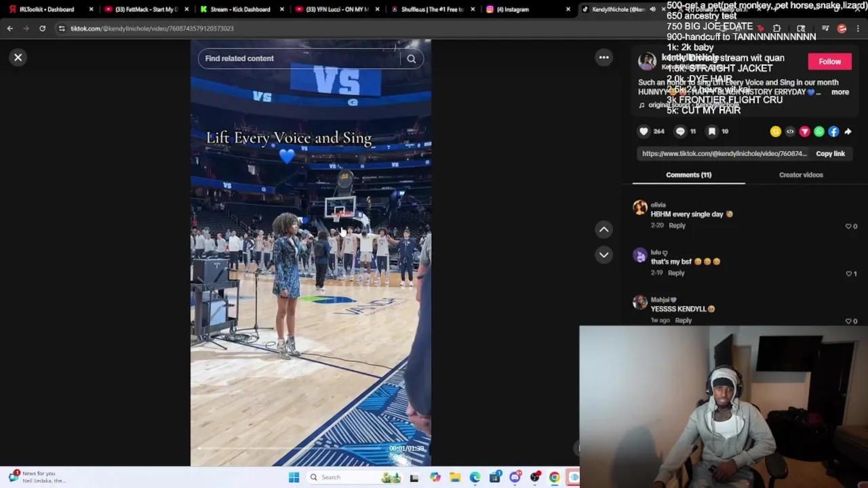Switch to the Shuffle.us browser tab
868x488 pixels.
(432, 9)
